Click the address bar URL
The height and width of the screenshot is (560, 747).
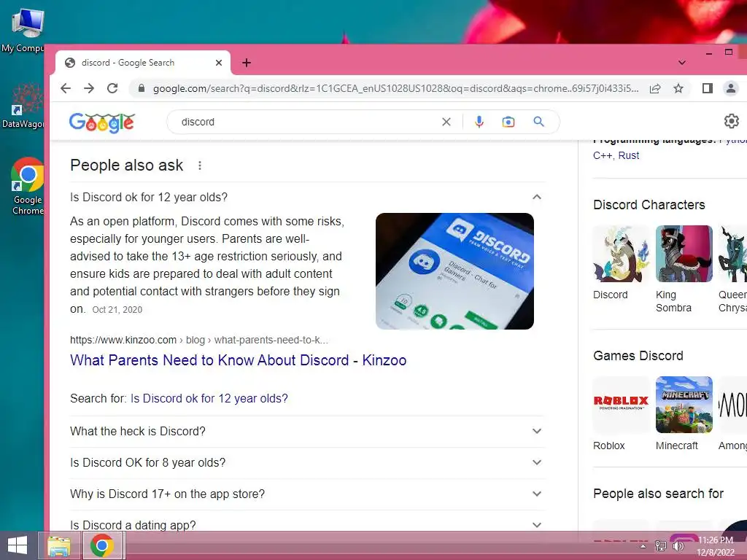(395, 88)
